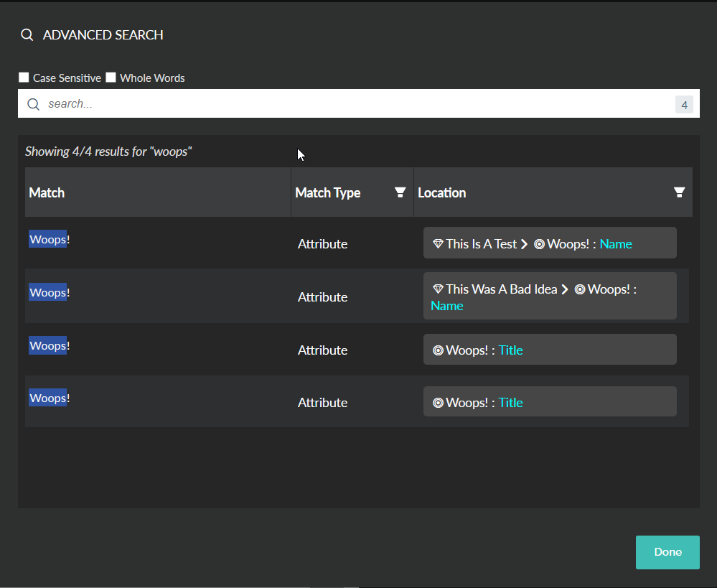The width and height of the screenshot is (717, 588).
Task: Click the magnifier icon beside Advanced Search title
Action: pos(27,34)
